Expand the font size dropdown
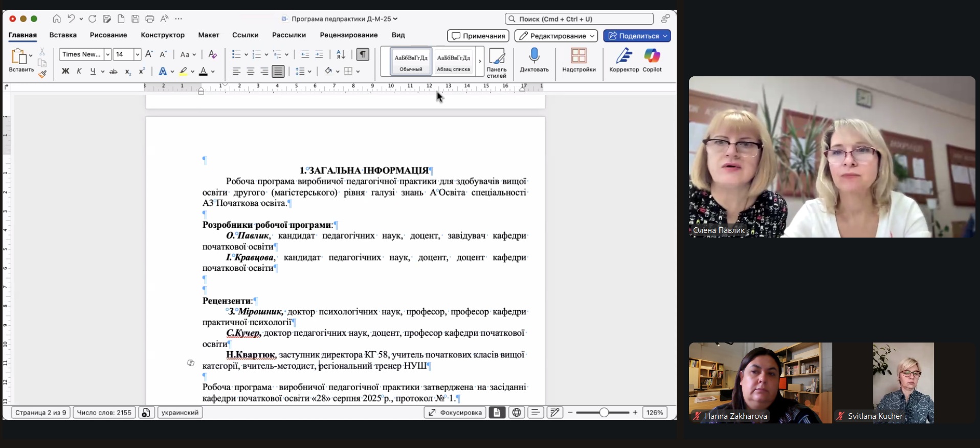 point(137,54)
